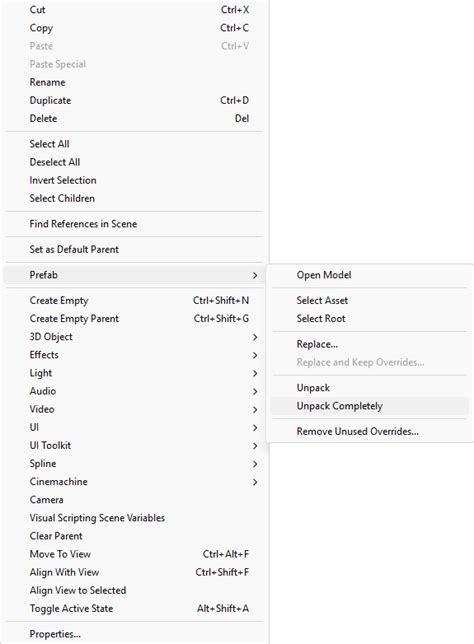This screenshot has width=474, height=644.
Task: Choose Align View to Selected
Action: [134, 590]
